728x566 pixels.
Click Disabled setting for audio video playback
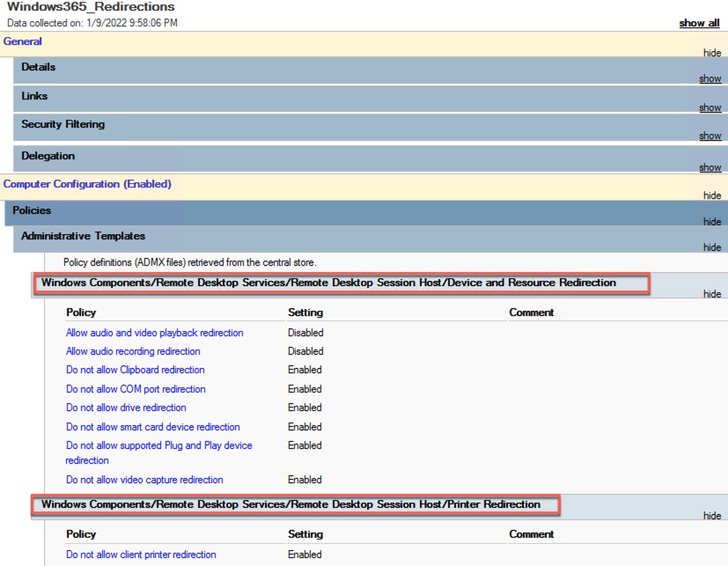[x=305, y=333]
